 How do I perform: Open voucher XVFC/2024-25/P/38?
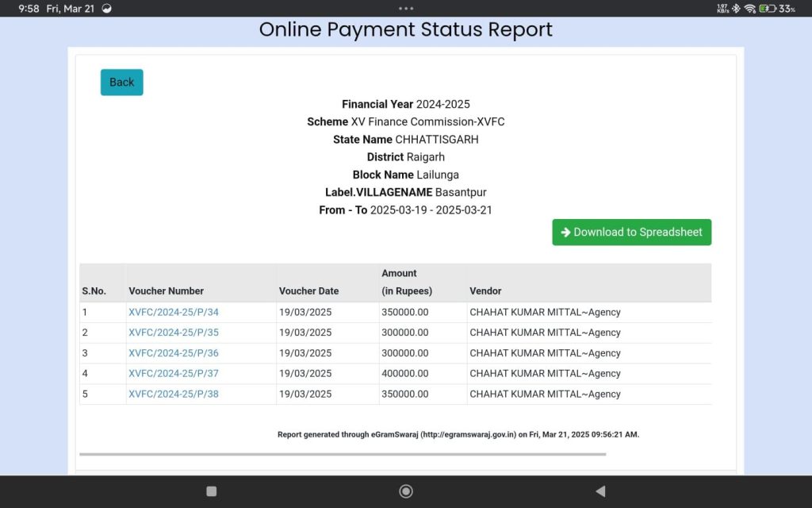pyautogui.click(x=174, y=394)
